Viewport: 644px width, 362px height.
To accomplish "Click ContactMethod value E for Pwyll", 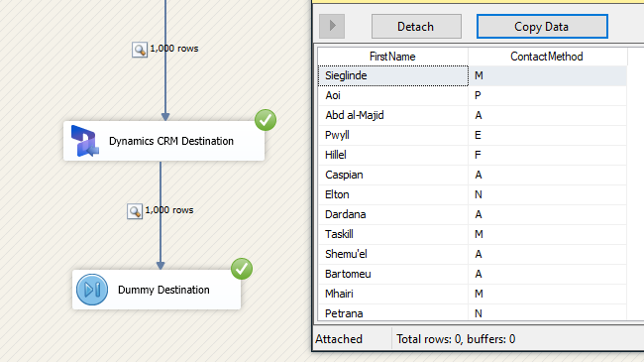I will (548, 135).
